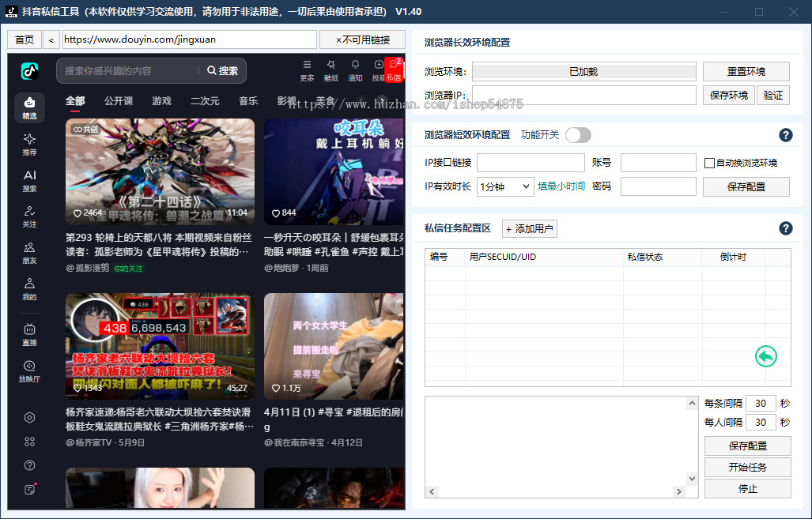Click the 搜索 magnifier button in the search bar
The width and height of the screenshot is (812, 519).
223,71
